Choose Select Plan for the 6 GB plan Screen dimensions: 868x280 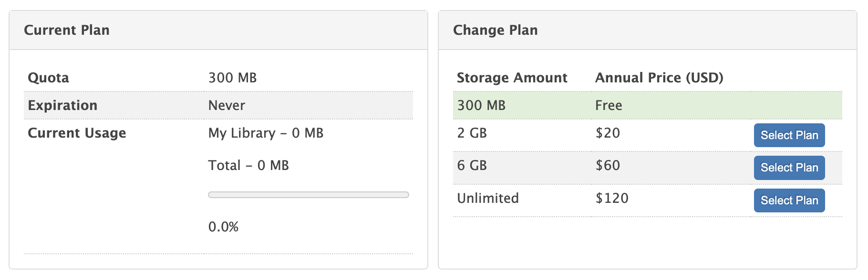[789, 168]
